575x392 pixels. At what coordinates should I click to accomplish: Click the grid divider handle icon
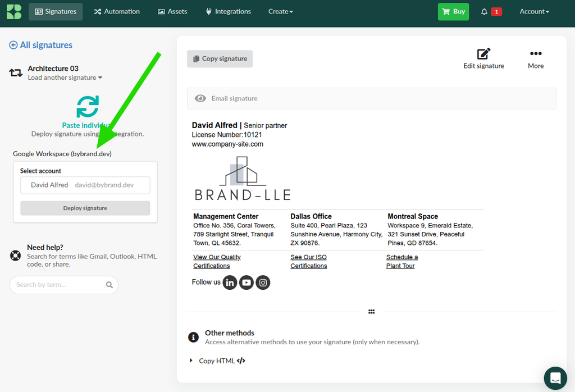372,312
